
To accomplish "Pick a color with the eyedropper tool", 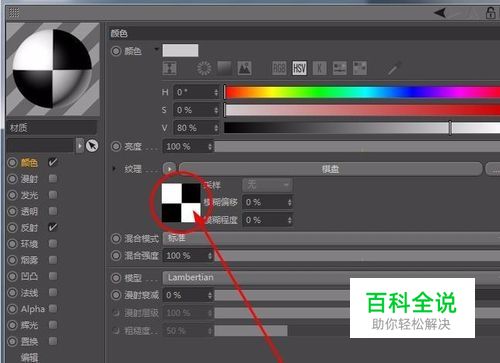I will tap(394, 68).
